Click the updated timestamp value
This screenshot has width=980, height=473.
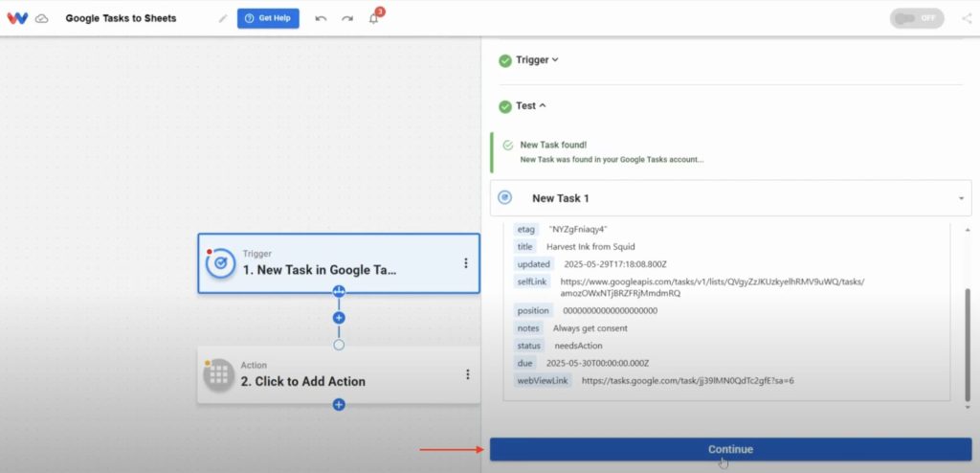pos(615,264)
